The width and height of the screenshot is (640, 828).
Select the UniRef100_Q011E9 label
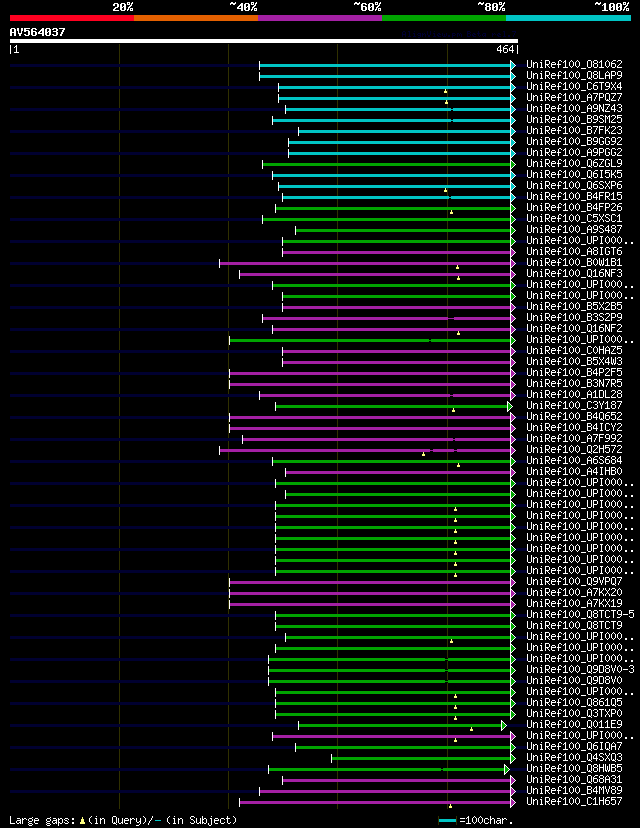[574, 724]
